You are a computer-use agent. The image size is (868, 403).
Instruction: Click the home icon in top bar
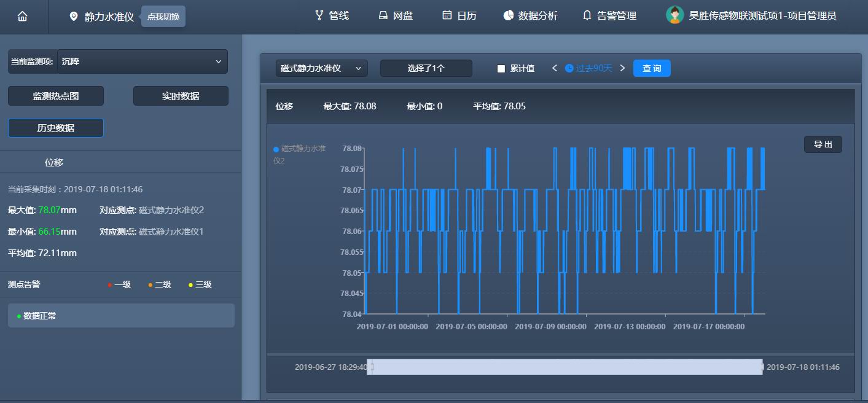pos(23,17)
